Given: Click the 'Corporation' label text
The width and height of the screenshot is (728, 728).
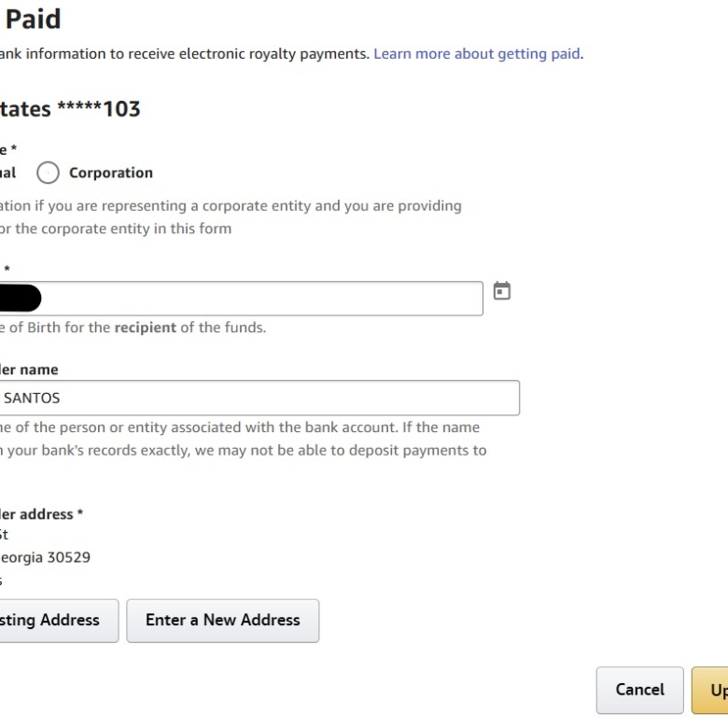Looking at the screenshot, I should click(111, 173).
